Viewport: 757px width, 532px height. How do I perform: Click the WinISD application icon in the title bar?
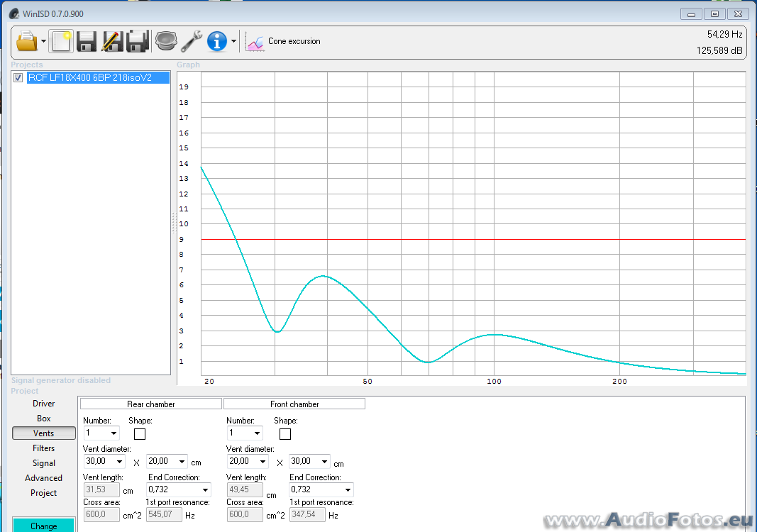point(14,14)
